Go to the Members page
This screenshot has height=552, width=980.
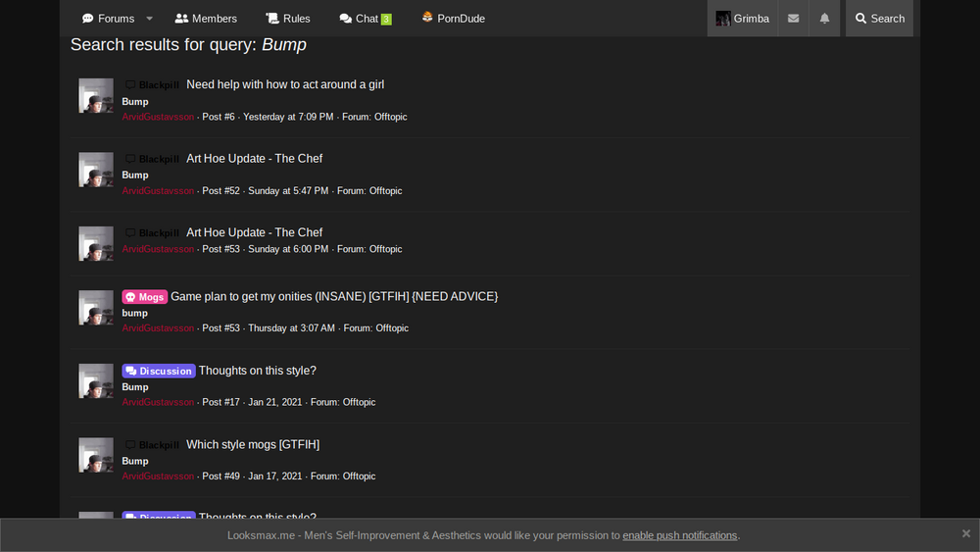coord(206,19)
